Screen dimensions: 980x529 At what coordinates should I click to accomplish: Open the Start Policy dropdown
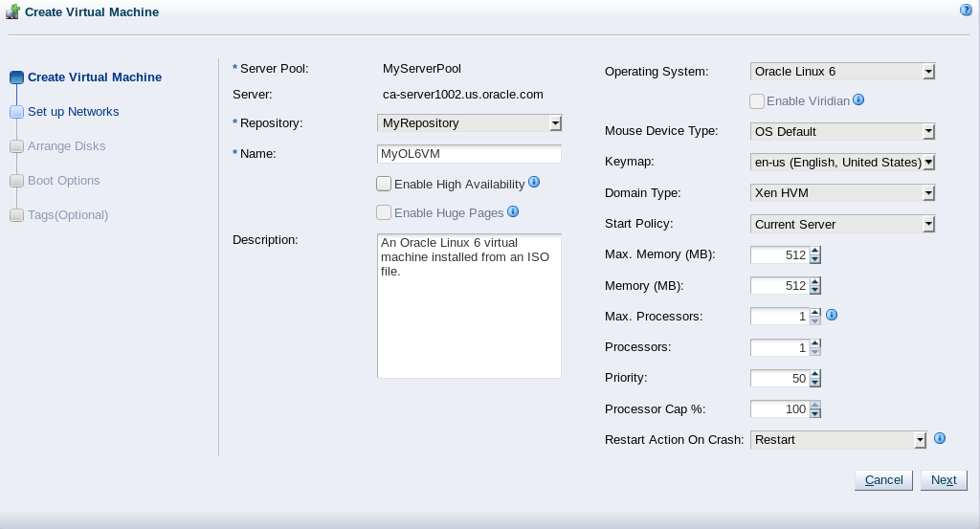point(842,224)
